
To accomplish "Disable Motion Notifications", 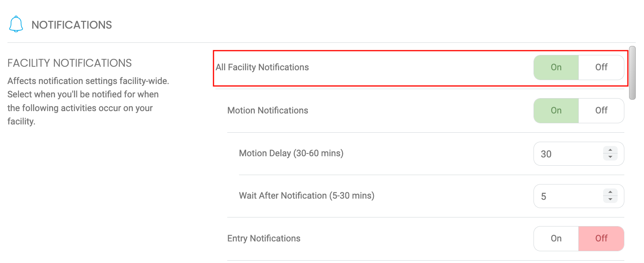I will tap(601, 110).
